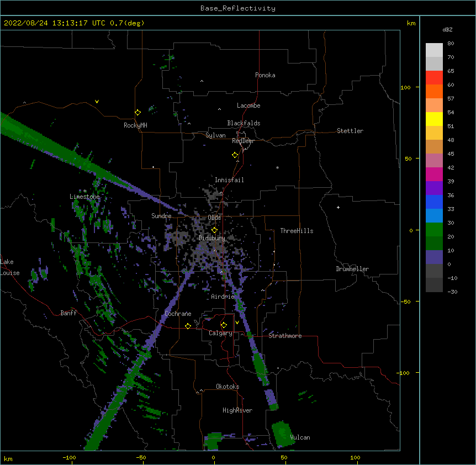Click the yellow V marker northwest of RockyMH
Image resolution: width=476 pixels, height=465 pixels.
[97, 102]
